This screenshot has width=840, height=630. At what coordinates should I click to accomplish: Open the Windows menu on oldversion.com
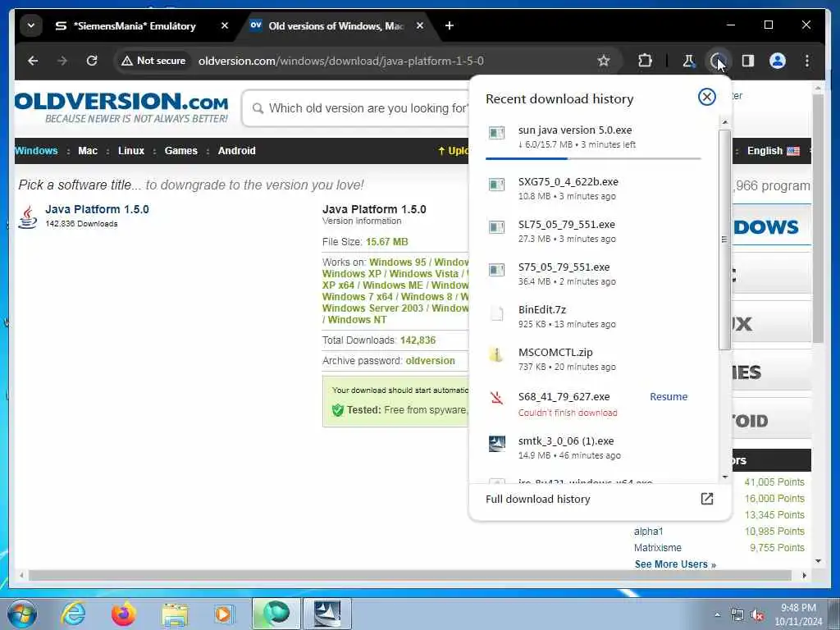36,151
